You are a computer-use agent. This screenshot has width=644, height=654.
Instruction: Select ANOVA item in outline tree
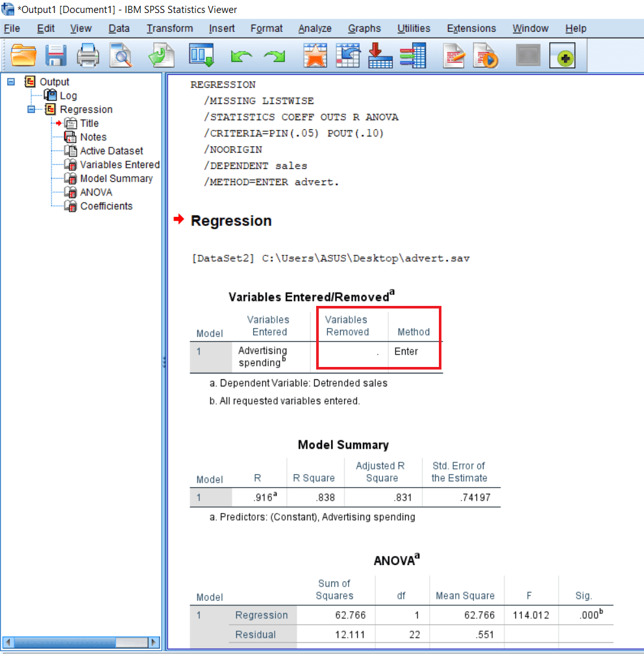pos(96,192)
